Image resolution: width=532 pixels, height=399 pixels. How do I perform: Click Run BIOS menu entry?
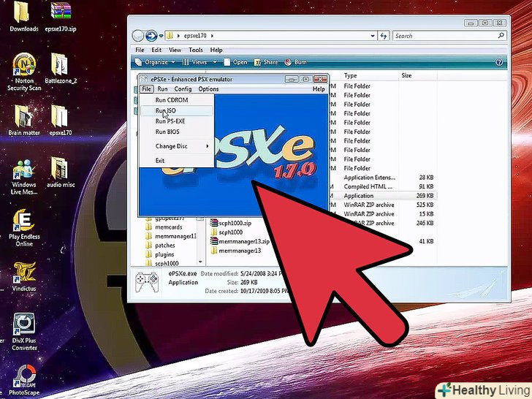(x=167, y=132)
